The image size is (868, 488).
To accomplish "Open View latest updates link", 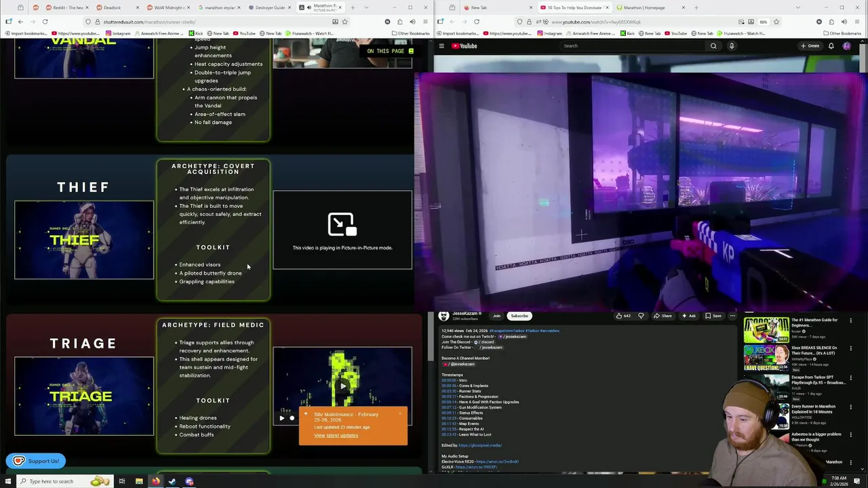I will pyautogui.click(x=336, y=436).
